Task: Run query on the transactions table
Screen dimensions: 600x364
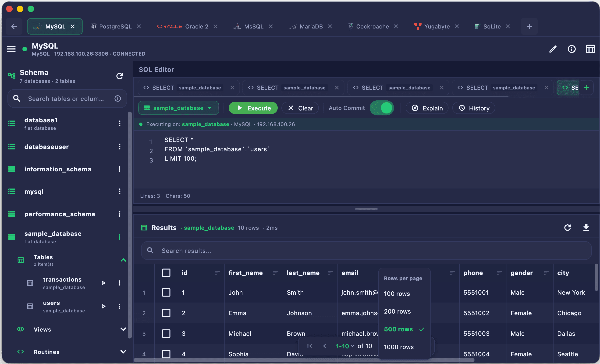Action: pos(103,283)
